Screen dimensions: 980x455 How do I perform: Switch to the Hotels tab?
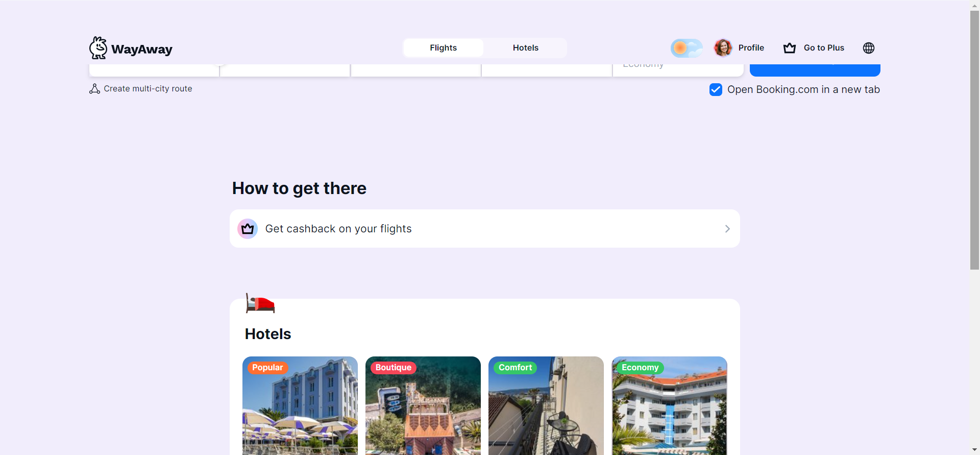pos(525,48)
